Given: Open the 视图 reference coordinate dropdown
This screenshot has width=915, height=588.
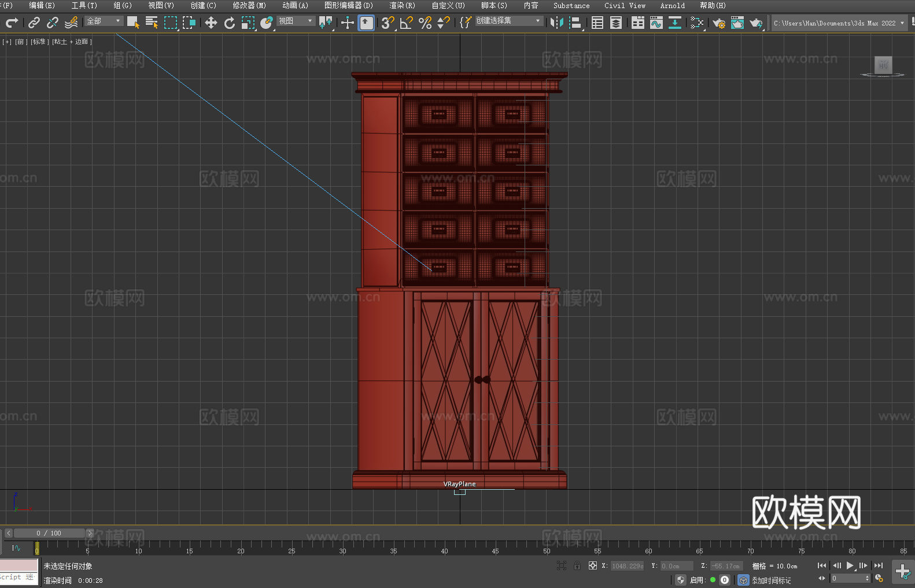Looking at the screenshot, I should [296, 21].
